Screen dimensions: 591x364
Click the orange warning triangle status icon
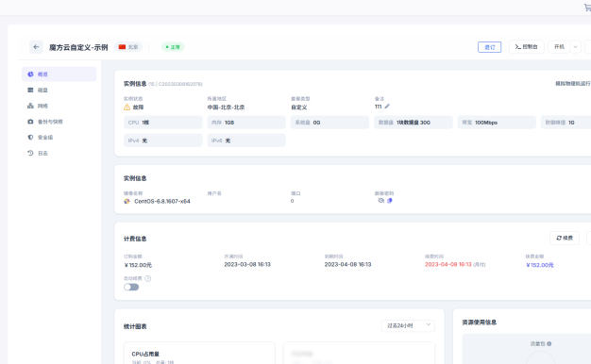[127, 108]
